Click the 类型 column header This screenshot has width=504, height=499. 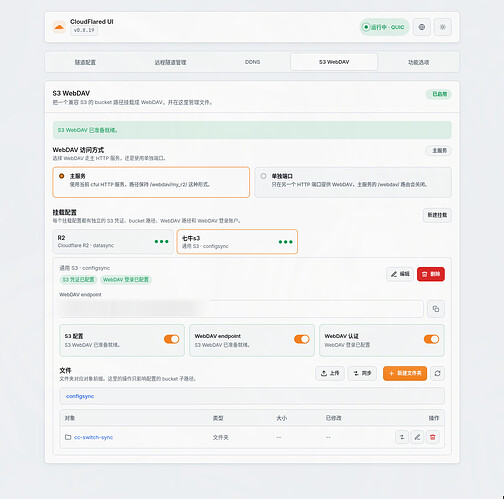218,418
